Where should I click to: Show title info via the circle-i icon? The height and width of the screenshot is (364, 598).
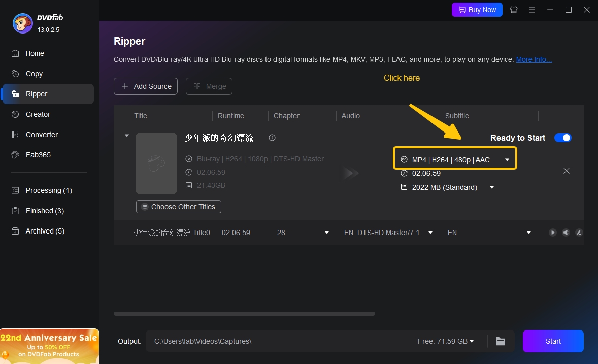coord(272,137)
